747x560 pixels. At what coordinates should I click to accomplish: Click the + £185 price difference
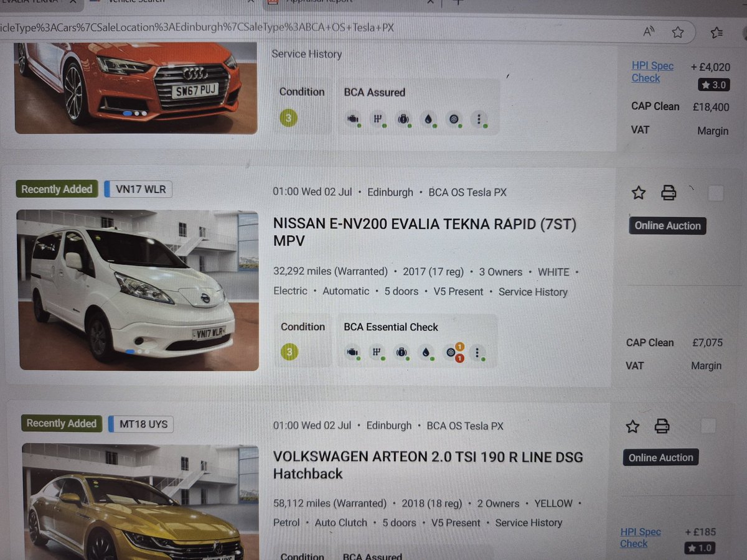(700, 532)
